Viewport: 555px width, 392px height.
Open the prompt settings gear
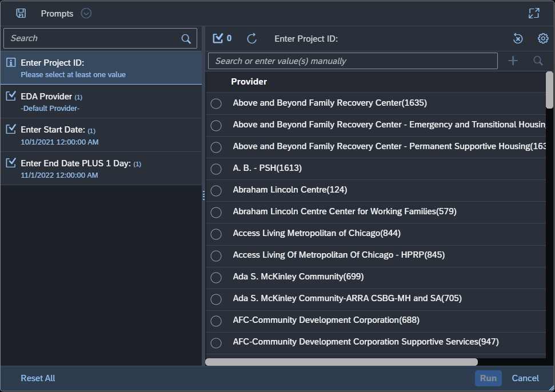[x=543, y=38]
